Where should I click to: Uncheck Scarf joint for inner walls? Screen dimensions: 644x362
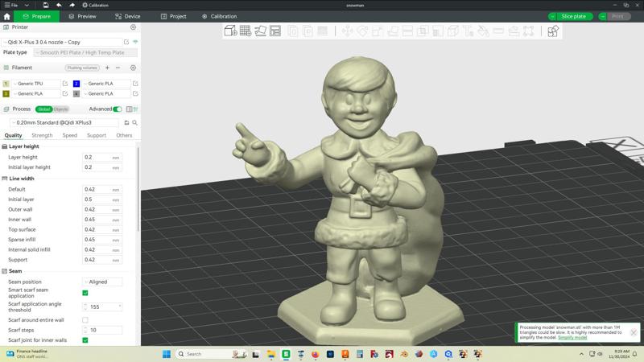85,340
